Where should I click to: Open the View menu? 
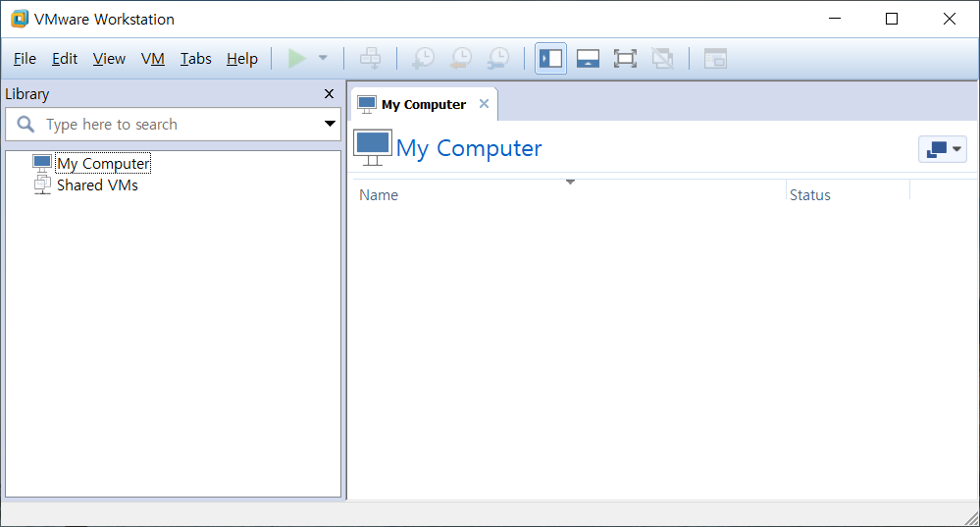[x=109, y=59]
